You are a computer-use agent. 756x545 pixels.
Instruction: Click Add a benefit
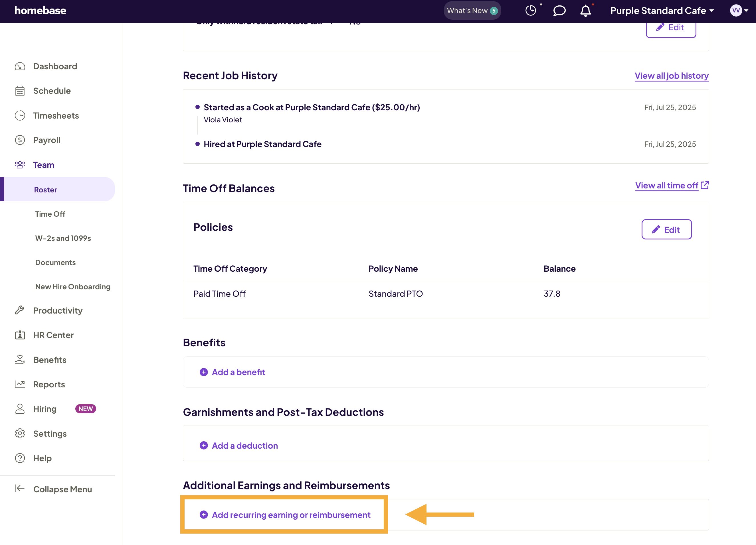click(232, 372)
